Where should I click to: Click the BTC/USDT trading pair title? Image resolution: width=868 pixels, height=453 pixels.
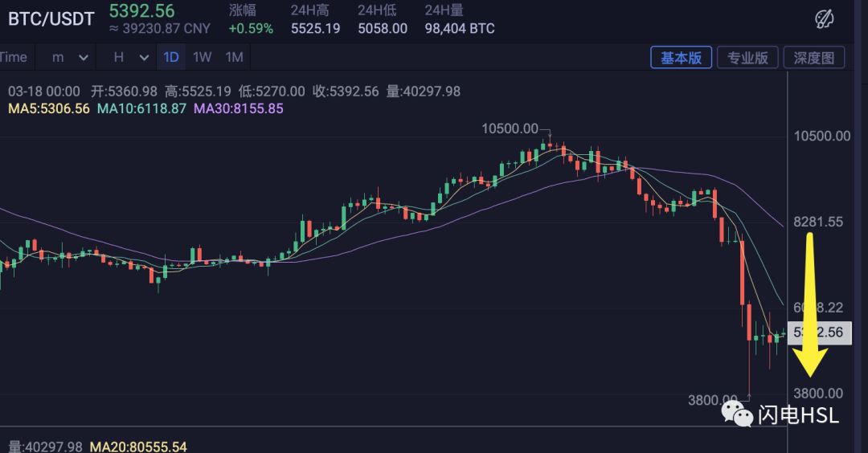51,18
